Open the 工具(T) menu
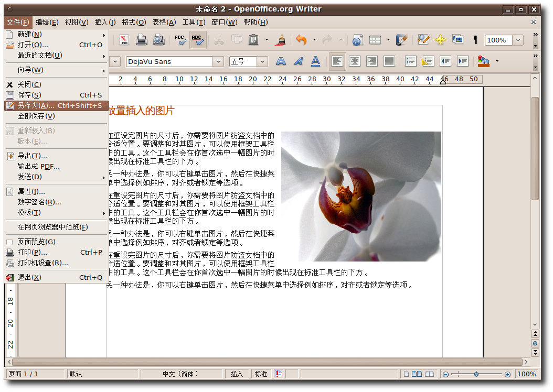 coord(194,22)
